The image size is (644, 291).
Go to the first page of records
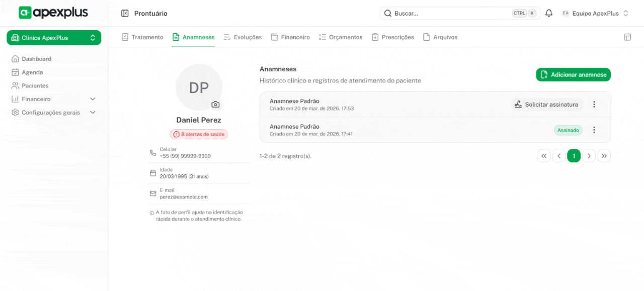pos(543,156)
